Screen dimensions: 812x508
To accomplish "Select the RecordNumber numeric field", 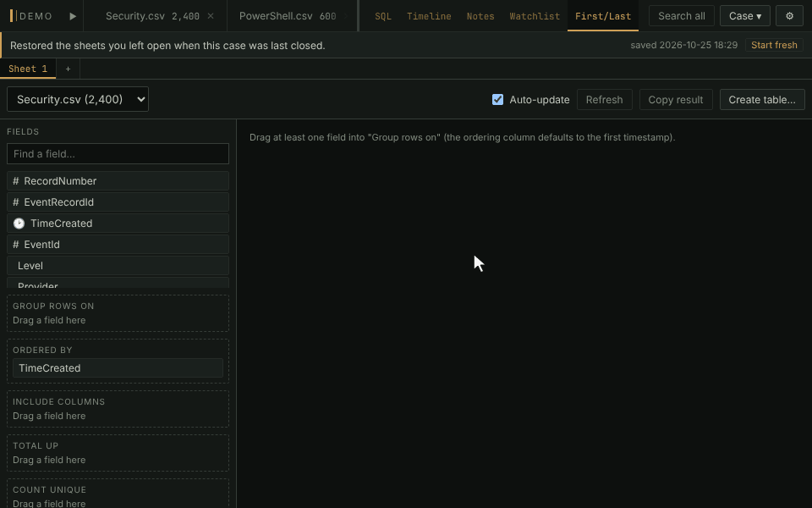I will (x=118, y=181).
